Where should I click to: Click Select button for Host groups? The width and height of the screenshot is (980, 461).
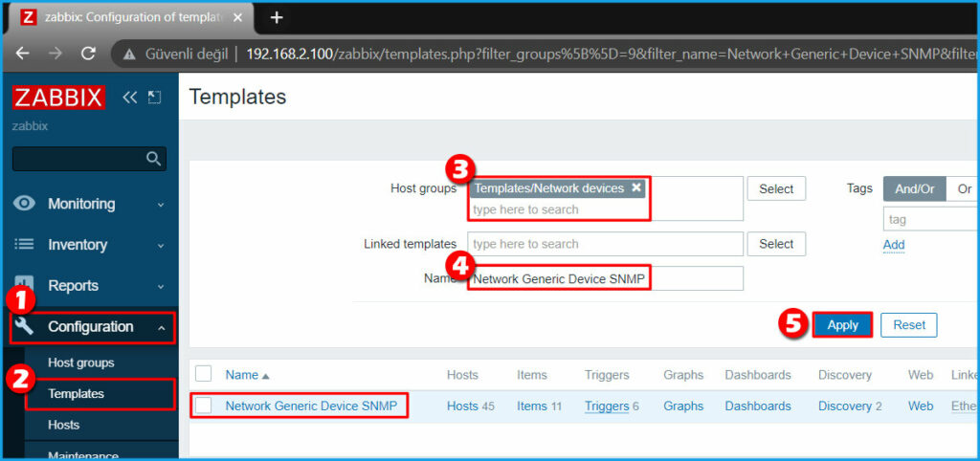(x=776, y=188)
